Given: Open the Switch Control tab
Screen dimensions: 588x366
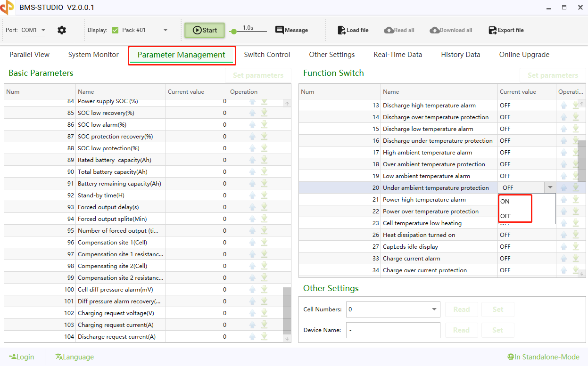Looking at the screenshot, I should click(267, 55).
